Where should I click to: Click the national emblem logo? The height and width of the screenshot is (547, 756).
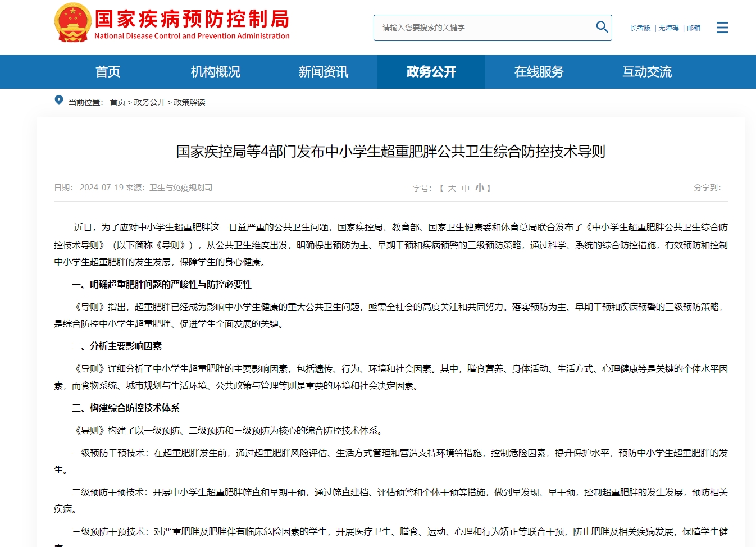72,23
